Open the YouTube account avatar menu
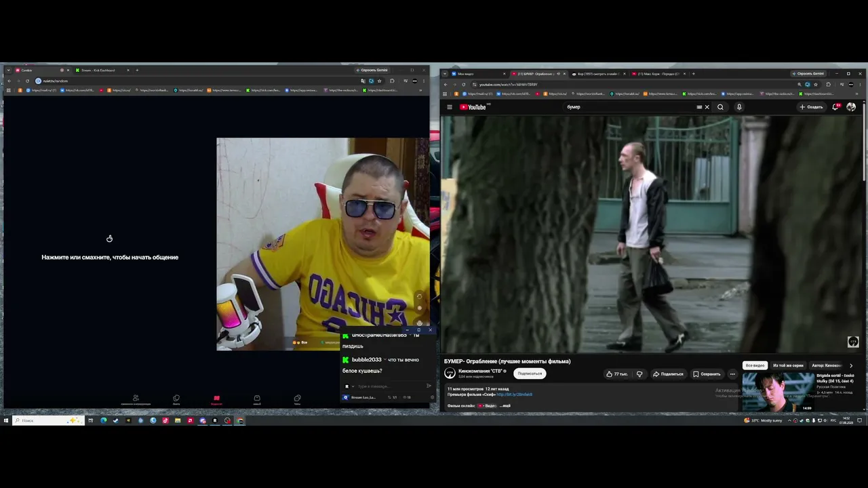Screen dimensions: 868x488 tap(851, 107)
